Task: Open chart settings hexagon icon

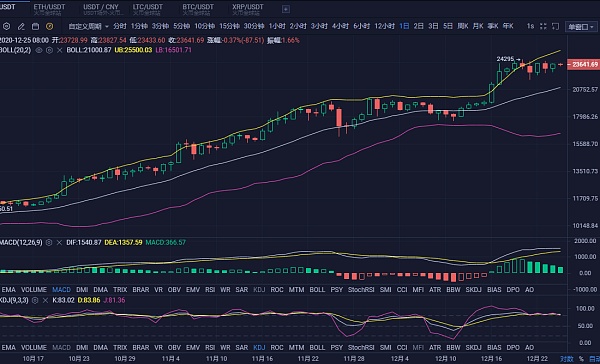Action: point(7,26)
